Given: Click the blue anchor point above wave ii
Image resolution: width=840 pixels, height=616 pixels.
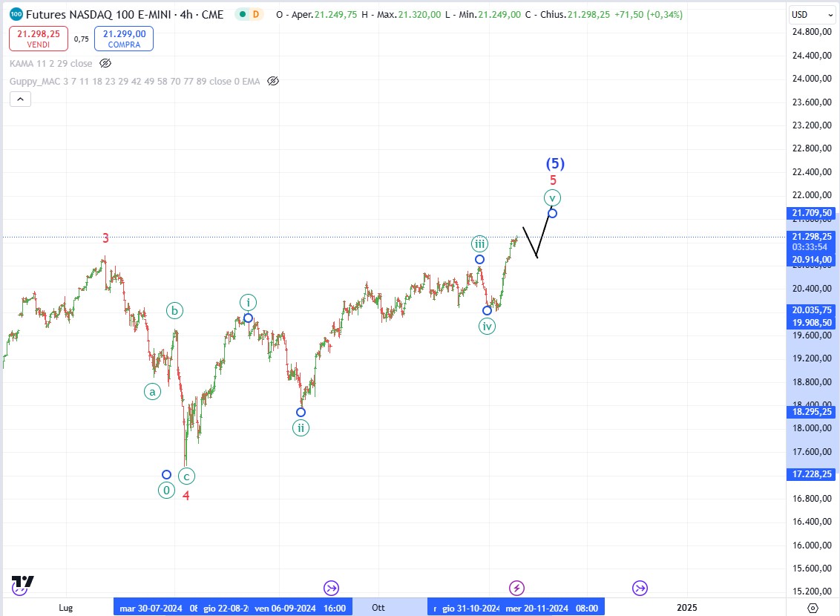Looking at the screenshot, I should click(x=301, y=413).
